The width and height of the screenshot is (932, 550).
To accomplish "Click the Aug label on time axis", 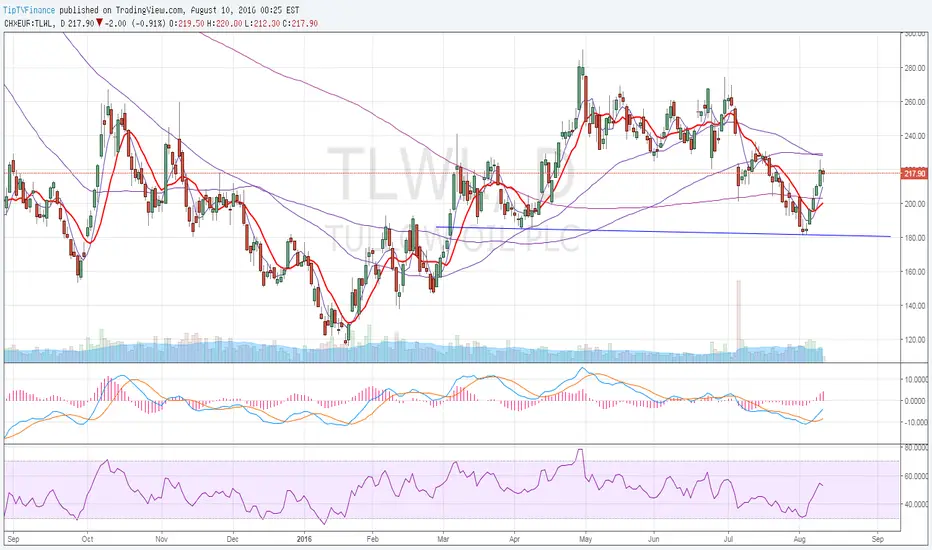I will [799, 539].
